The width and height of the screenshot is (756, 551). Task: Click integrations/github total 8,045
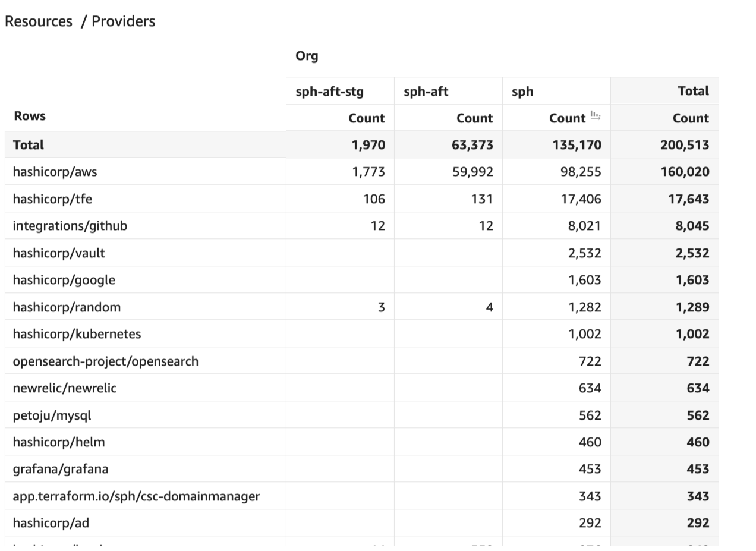(x=692, y=226)
